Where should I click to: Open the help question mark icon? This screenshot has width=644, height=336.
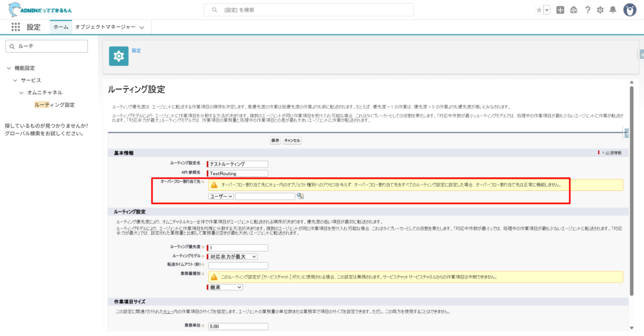587,10
